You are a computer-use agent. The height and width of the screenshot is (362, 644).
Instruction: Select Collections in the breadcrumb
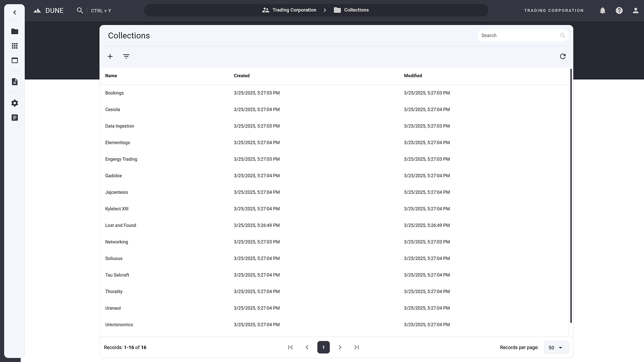point(356,10)
